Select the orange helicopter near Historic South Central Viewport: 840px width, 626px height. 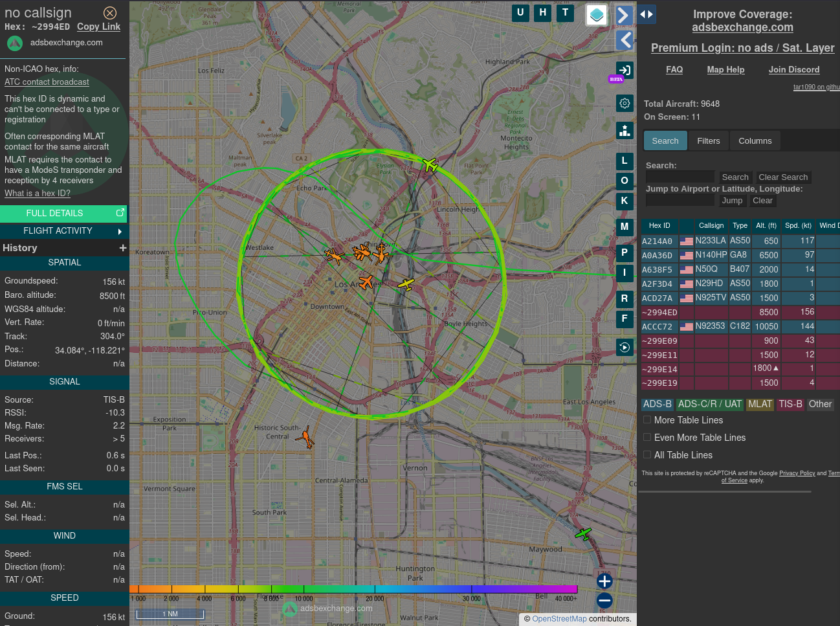(305, 438)
